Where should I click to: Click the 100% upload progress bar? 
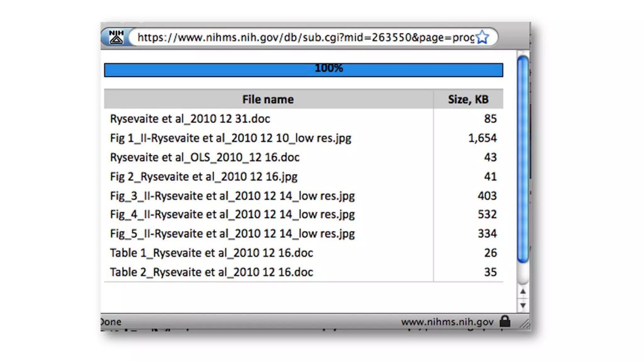(x=303, y=70)
